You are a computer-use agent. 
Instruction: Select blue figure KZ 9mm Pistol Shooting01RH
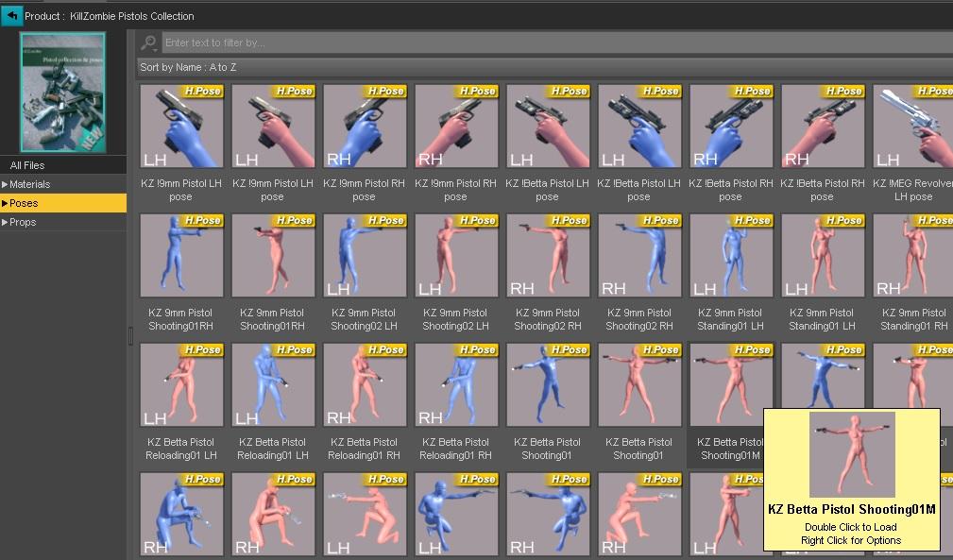(x=181, y=255)
